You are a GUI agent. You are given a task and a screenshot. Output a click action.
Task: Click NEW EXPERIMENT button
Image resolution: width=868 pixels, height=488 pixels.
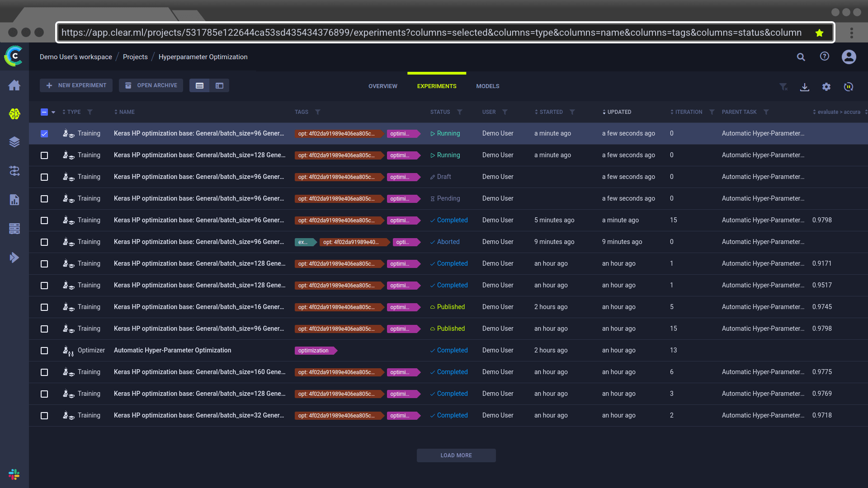(76, 85)
